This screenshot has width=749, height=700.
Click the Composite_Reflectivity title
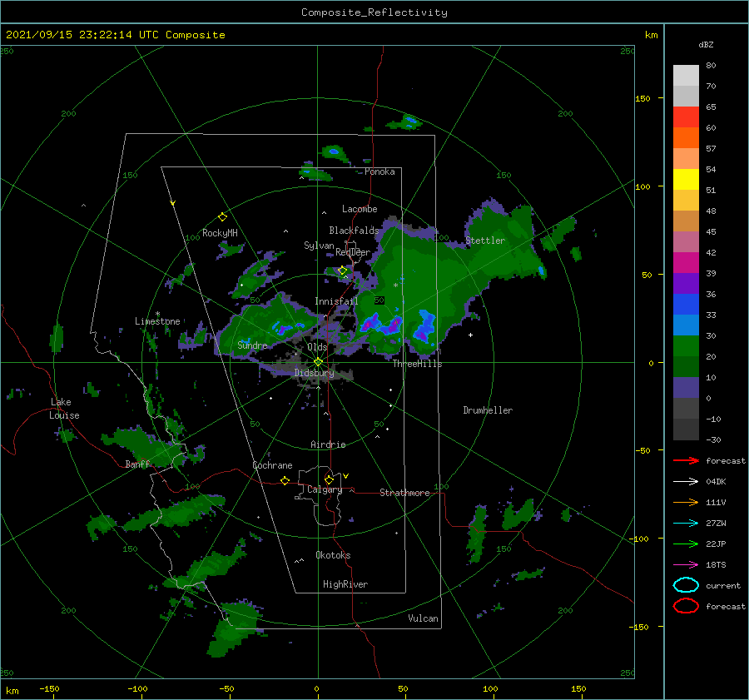click(374, 12)
